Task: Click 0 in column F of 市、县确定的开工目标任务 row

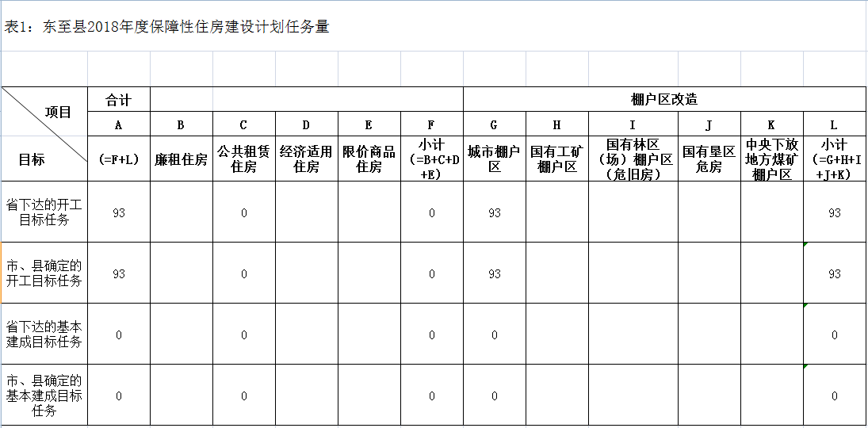Action: click(x=432, y=274)
